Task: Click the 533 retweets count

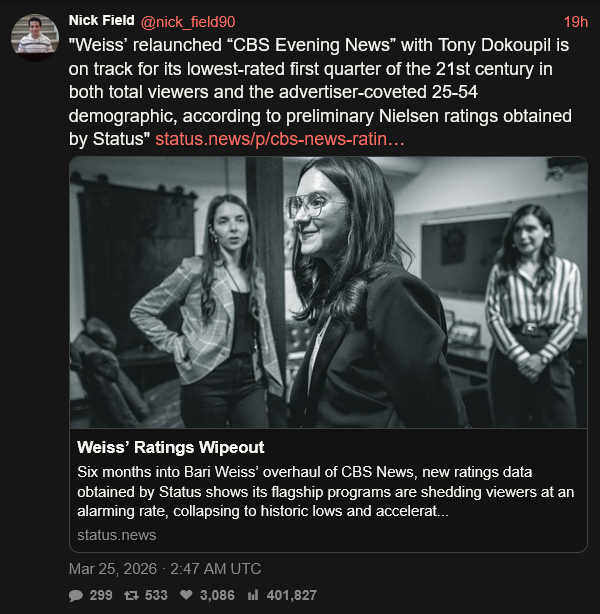Action: point(157,595)
